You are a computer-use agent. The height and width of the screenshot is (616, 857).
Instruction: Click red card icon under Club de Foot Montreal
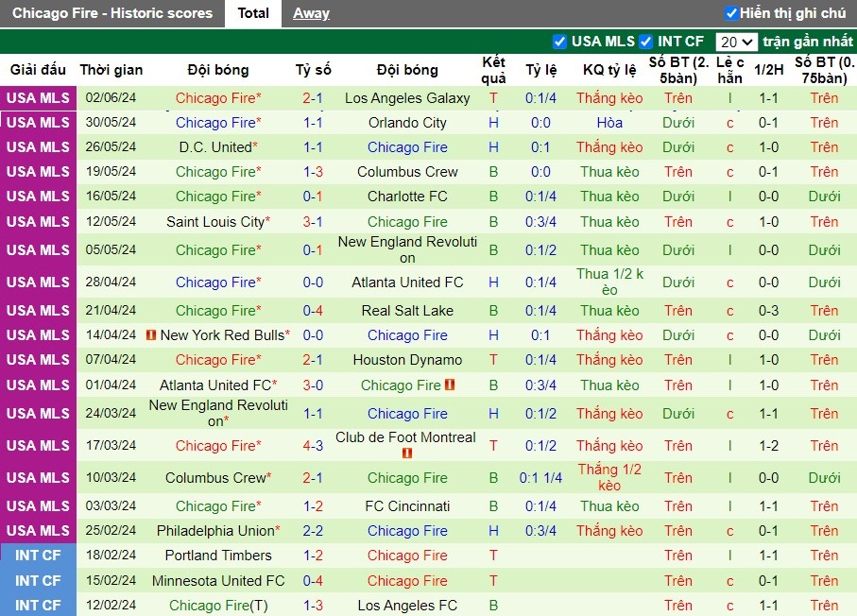[406, 453]
